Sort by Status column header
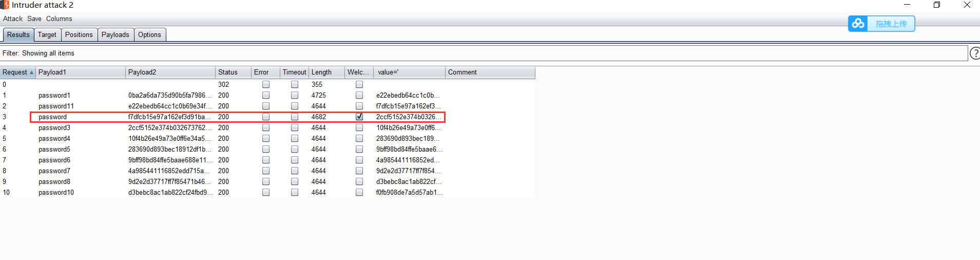 pyautogui.click(x=234, y=72)
